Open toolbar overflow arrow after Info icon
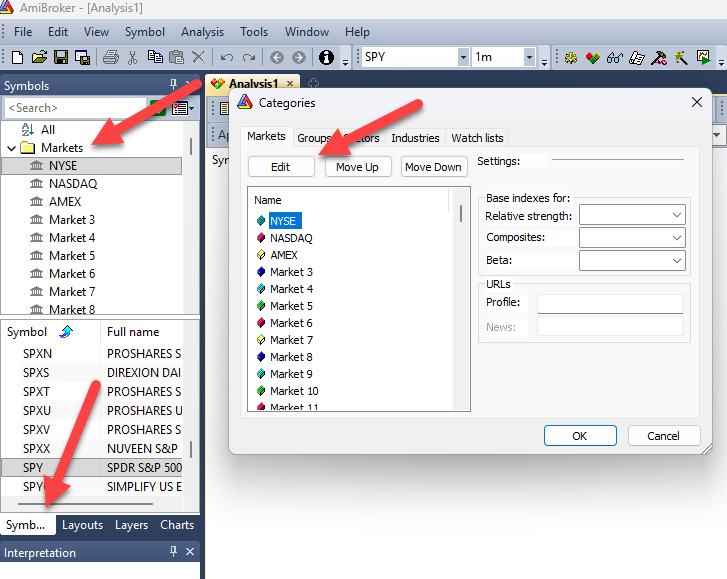 (x=345, y=62)
